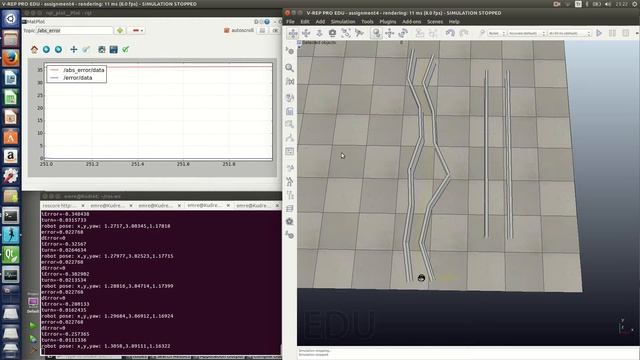
Task: Go to previous view in MatPlot toolbar
Action: (x=47, y=49)
